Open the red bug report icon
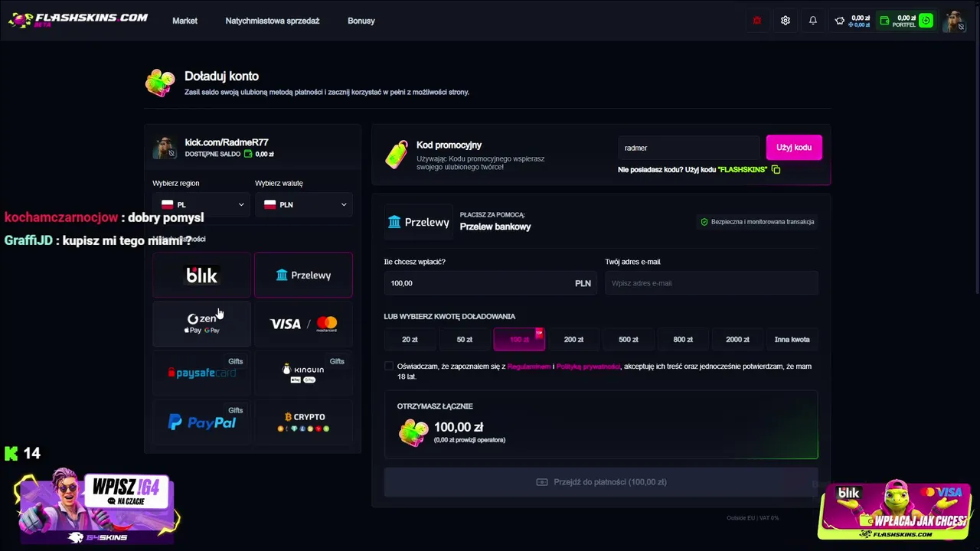The height and width of the screenshot is (551, 980). pos(757,21)
